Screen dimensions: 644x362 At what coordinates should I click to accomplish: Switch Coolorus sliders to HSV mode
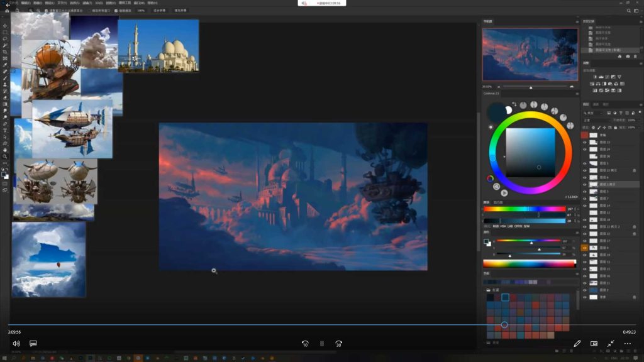click(502, 226)
